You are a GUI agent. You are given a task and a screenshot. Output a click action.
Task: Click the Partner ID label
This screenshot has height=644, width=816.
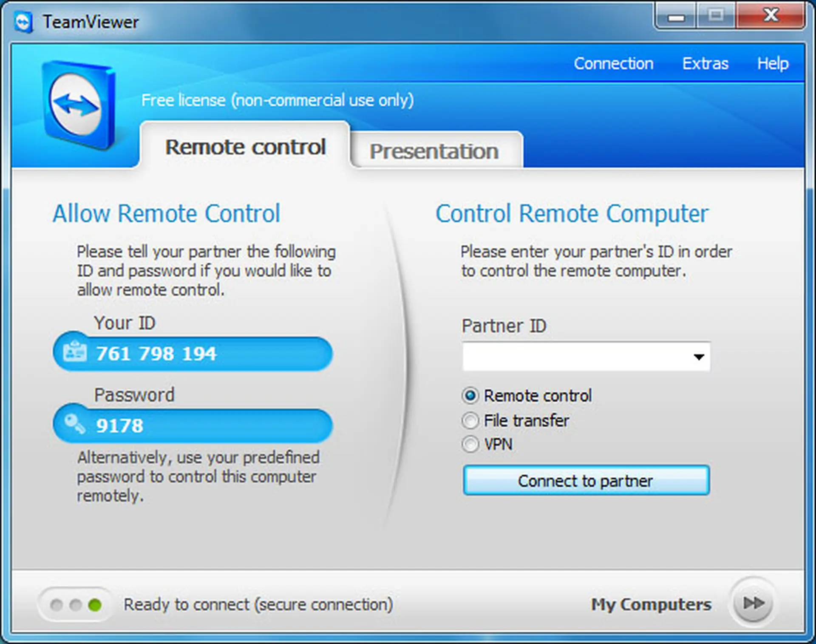pyautogui.click(x=504, y=326)
